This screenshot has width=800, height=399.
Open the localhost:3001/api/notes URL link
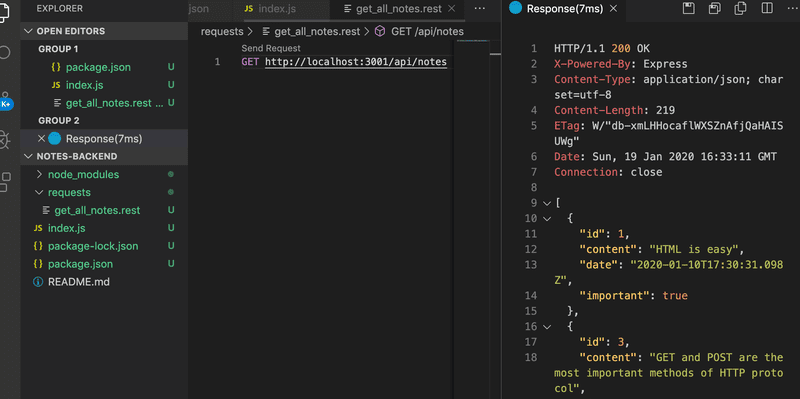coord(356,62)
